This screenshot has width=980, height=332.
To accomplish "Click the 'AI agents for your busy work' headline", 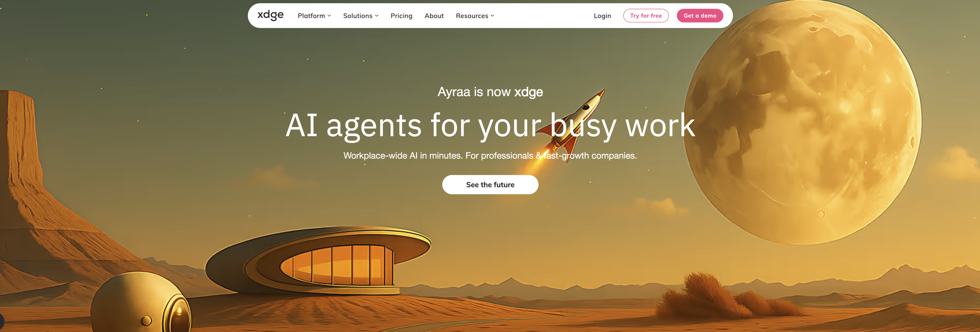I will point(490,125).
